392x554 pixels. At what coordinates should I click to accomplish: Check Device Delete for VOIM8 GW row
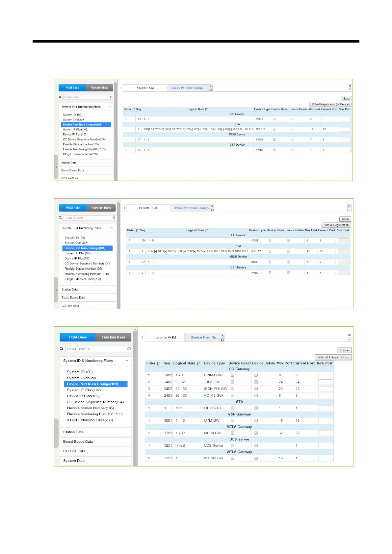[256, 395]
